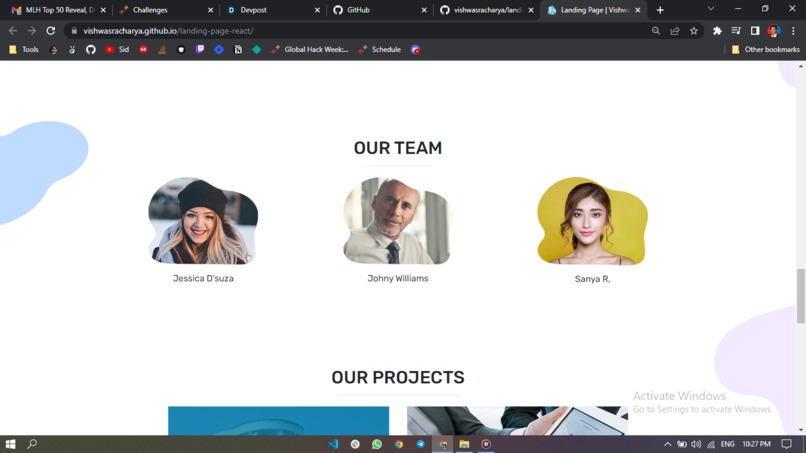This screenshot has height=453, width=806.
Task: Open the 'Other bookmarks' folder
Action: (765, 50)
